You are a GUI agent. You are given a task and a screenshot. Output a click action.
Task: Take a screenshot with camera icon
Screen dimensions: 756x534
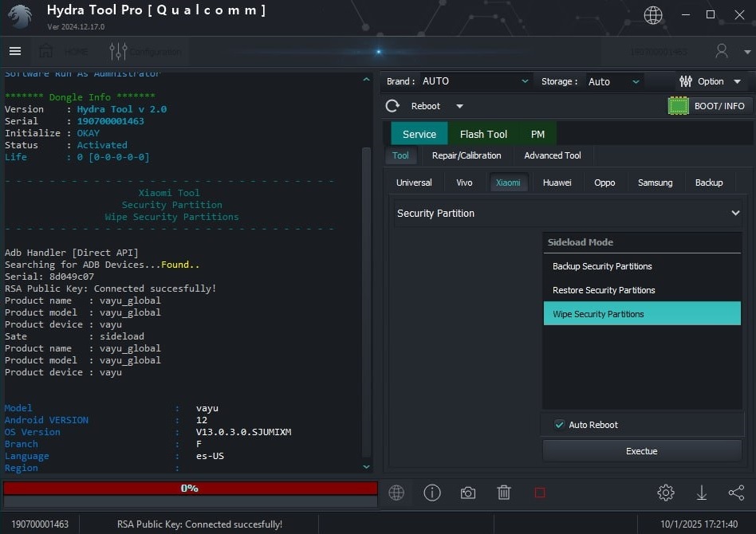coord(468,493)
